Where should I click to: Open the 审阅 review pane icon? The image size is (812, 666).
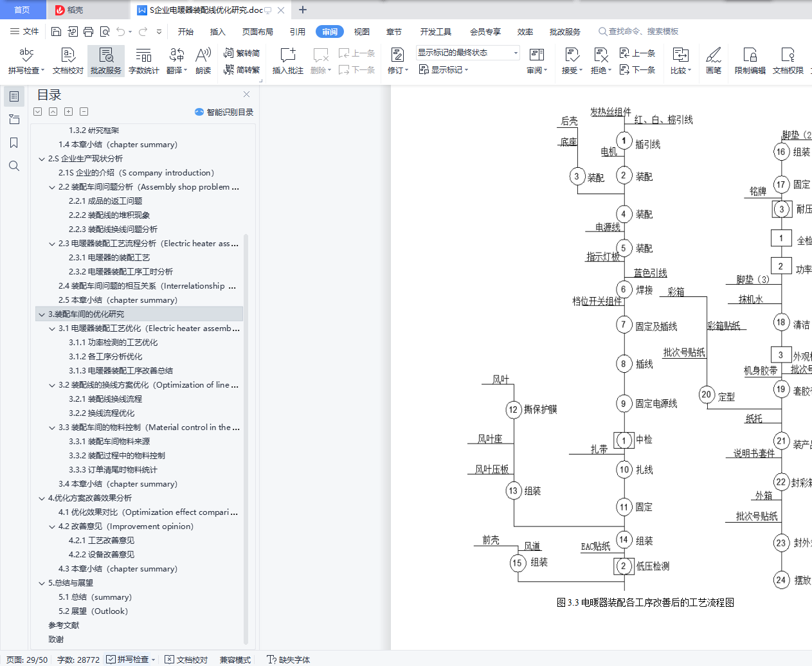(x=537, y=55)
